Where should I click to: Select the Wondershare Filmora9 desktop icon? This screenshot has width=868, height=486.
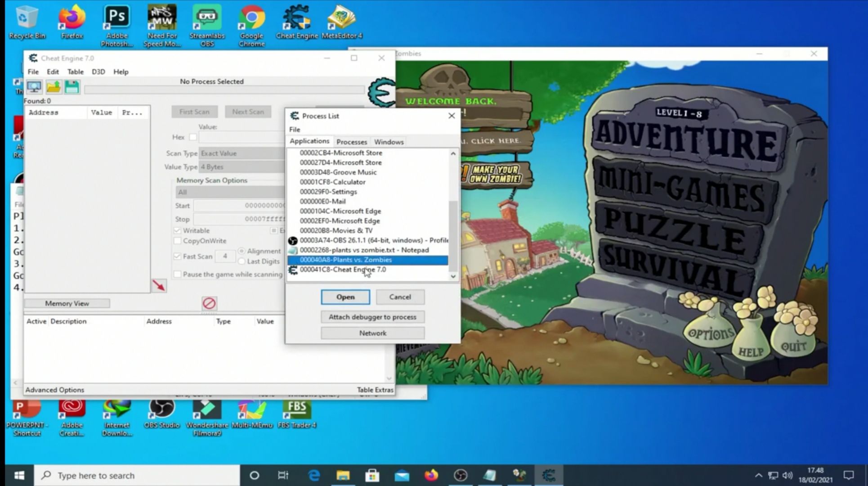point(207,418)
